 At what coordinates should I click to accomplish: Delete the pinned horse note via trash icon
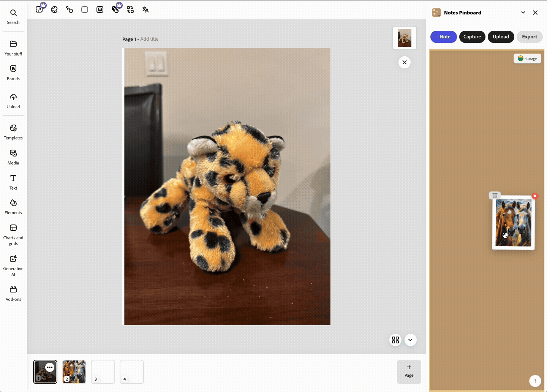[x=495, y=196]
